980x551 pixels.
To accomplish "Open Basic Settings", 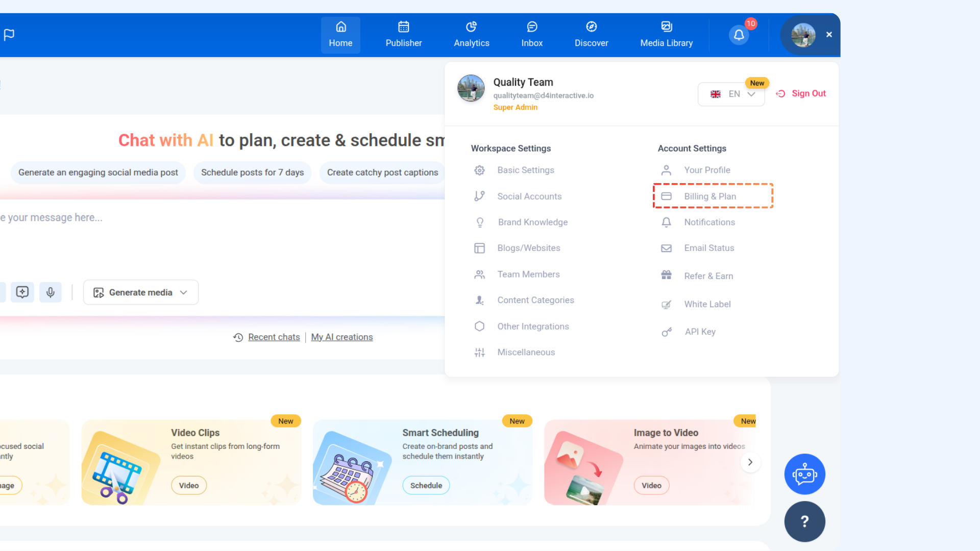I will pos(526,170).
